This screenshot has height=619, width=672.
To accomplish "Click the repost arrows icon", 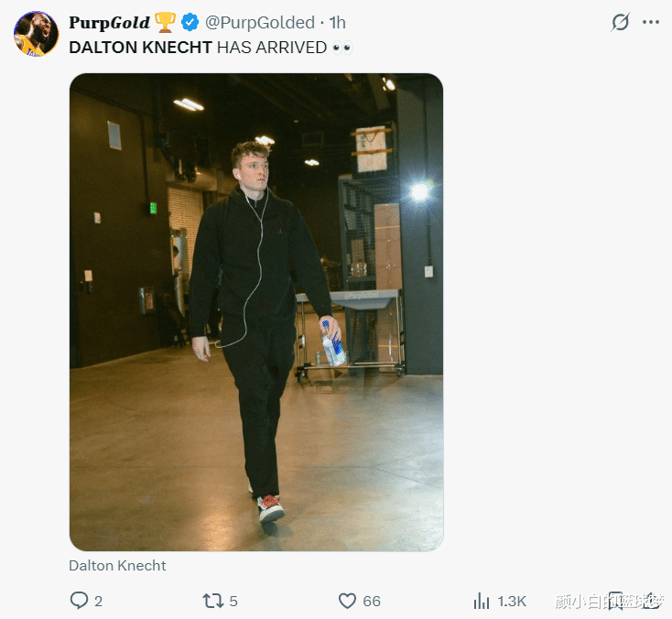I will click(212, 601).
